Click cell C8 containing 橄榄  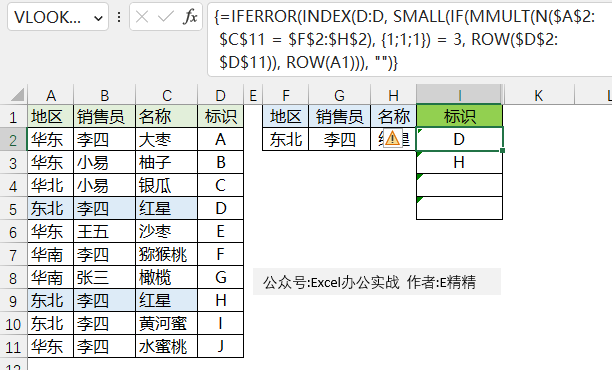pyautogui.click(x=167, y=278)
